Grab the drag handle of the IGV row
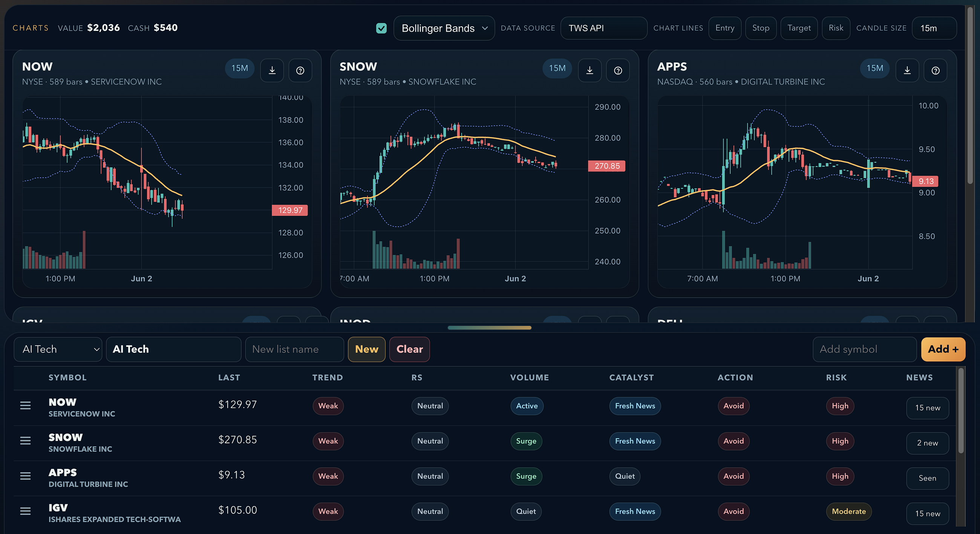The width and height of the screenshot is (980, 534). 26,511
